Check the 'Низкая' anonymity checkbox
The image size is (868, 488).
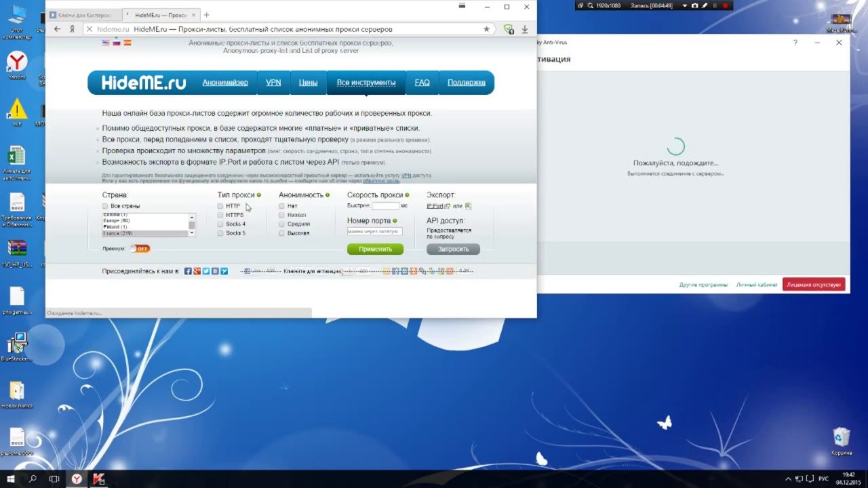coord(281,215)
